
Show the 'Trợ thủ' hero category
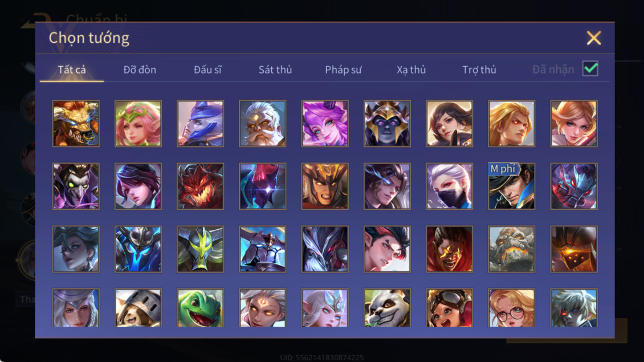pos(479,70)
